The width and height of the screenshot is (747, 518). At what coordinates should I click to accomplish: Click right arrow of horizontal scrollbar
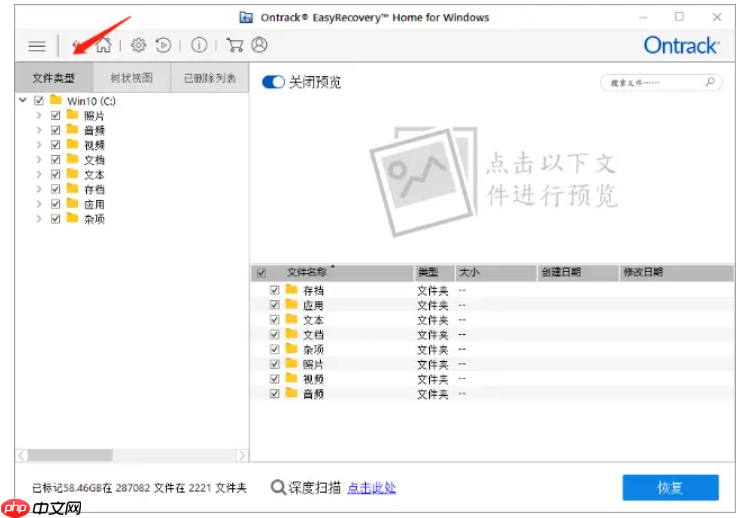(x=242, y=456)
